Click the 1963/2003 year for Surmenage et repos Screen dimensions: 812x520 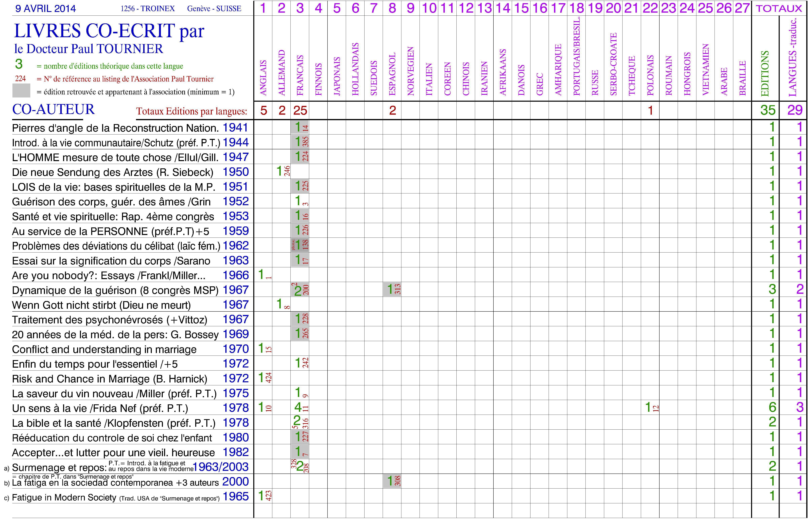[x=220, y=467]
